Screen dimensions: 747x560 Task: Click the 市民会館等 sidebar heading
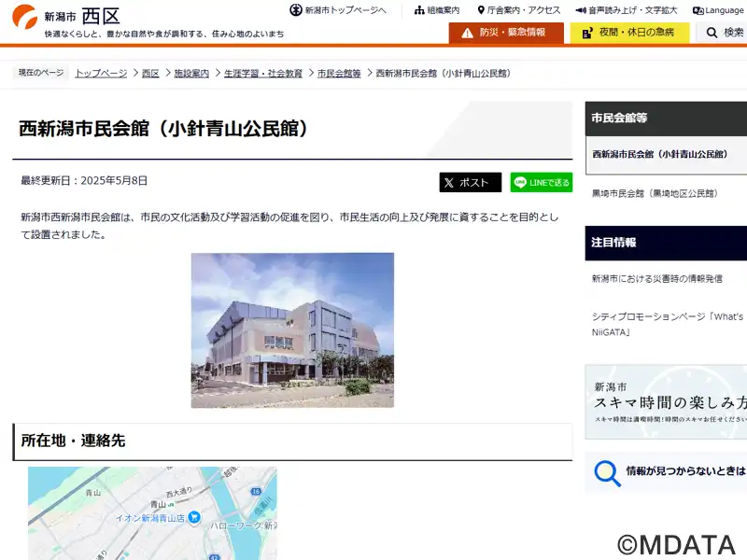pyautogui.click(x=666, y=119)
